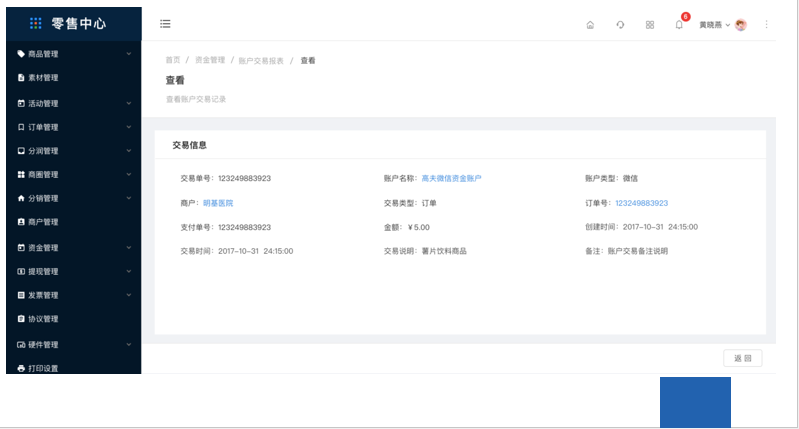The height and width of the screenshot is (429, 799).
Task: Click the 交易类型 value 订单
Action: coord(429,203)
